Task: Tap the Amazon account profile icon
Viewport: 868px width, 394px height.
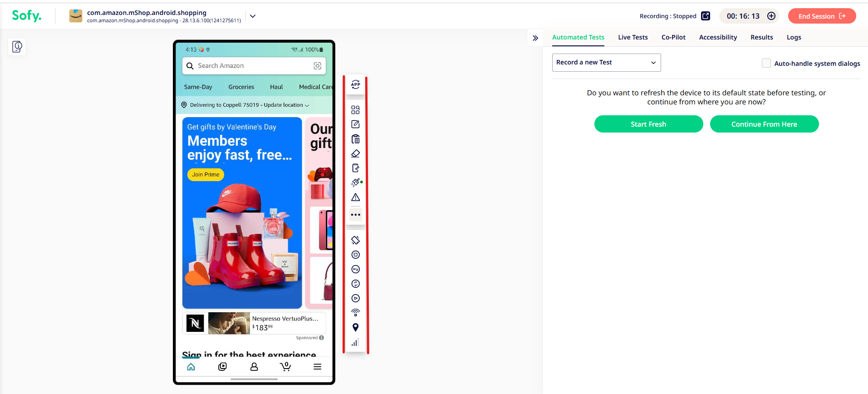Action: point(254,367)
